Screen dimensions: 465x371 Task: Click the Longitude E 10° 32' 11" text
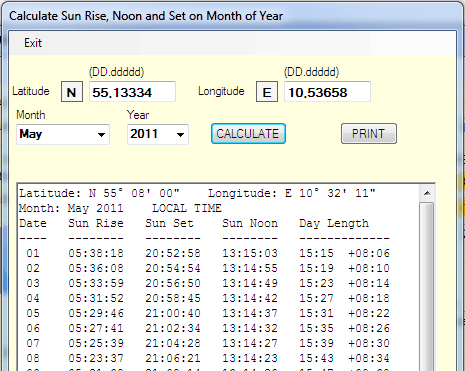(x=292, y=193)
